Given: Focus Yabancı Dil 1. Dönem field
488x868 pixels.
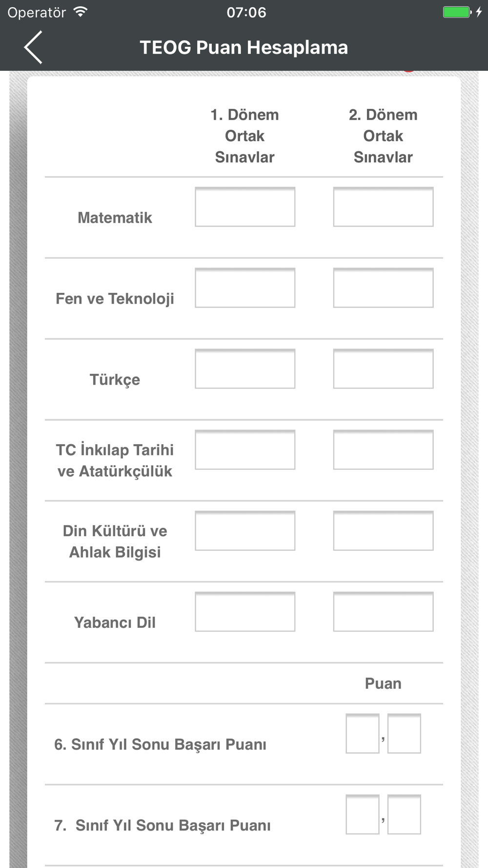Looking at the screenshot, I should click(x=245, y=612).
